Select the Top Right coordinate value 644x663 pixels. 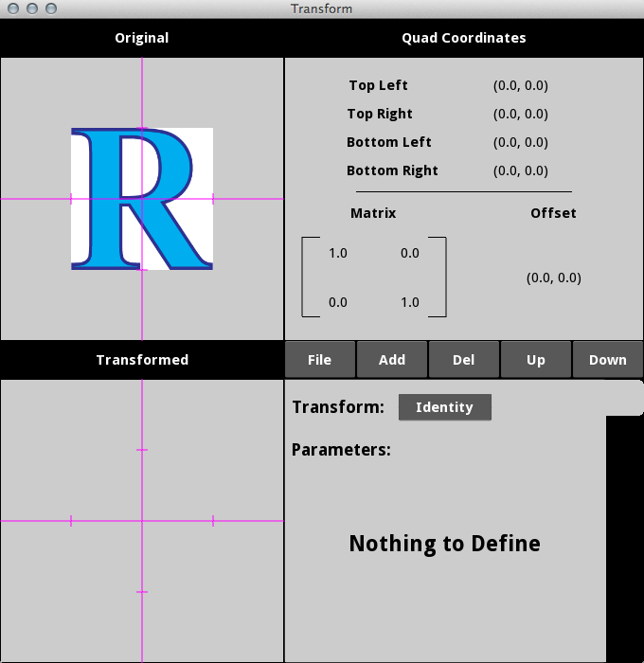click(x=520, y=114)
